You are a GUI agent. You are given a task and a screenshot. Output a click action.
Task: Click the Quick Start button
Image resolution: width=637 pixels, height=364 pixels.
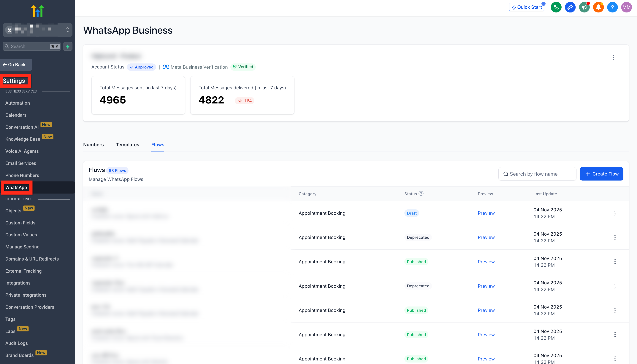526,7
